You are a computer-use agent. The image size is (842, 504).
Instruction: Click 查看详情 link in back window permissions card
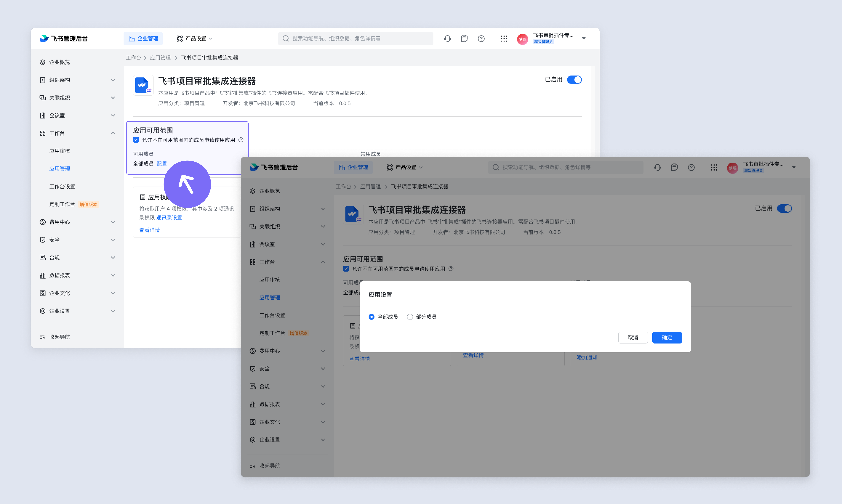point(149,230)
